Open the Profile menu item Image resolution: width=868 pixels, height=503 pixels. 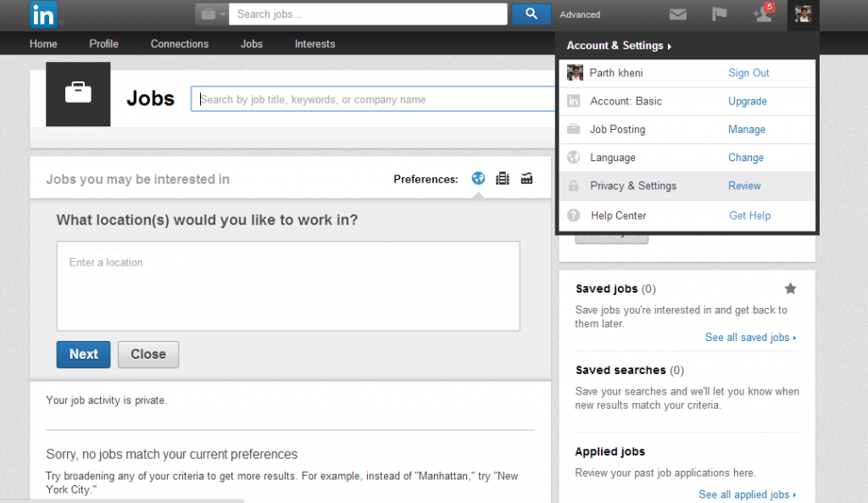103,44
